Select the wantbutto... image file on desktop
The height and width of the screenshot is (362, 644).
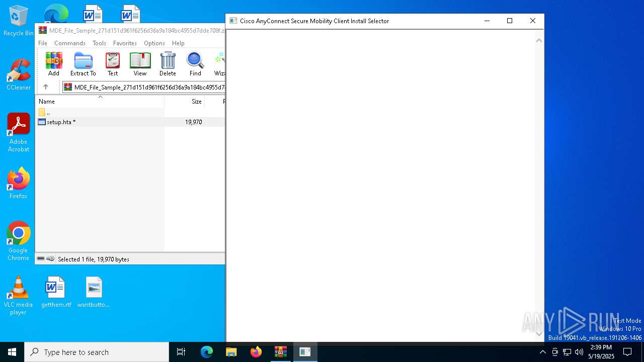pos(94,292)
